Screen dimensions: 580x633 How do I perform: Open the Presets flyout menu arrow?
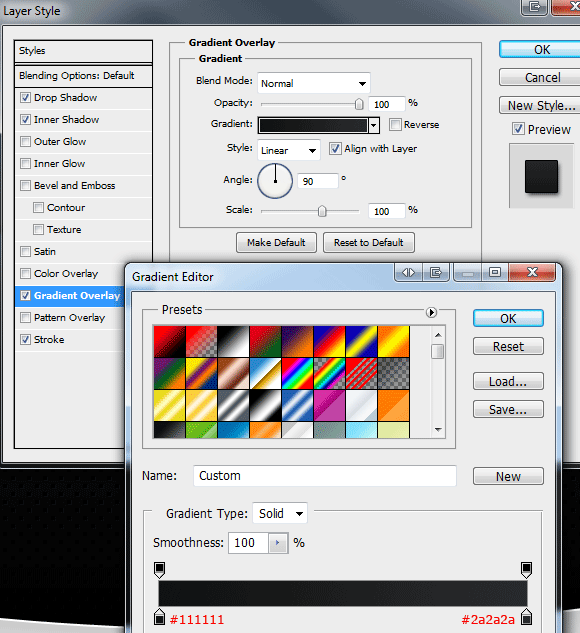click(x=431, y=312)
